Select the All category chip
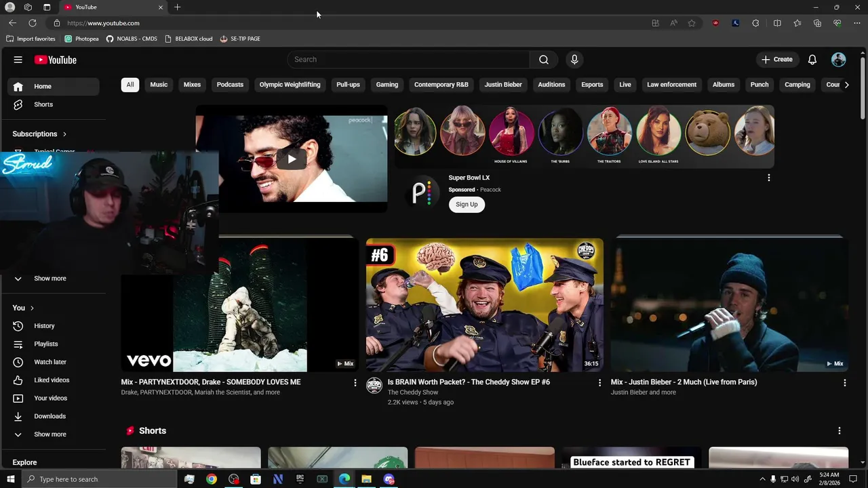The width and height of the screenshot is (868, 488). coord(130,85)
